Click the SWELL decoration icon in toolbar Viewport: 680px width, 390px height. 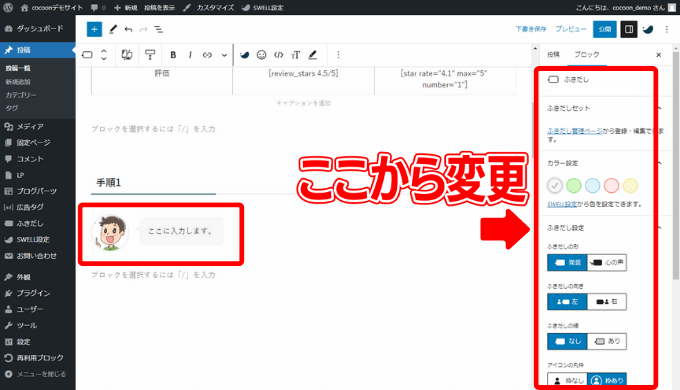pos(245,55)
